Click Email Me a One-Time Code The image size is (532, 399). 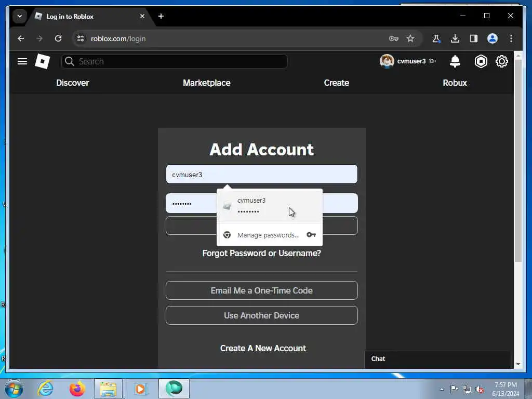(262, 290)
